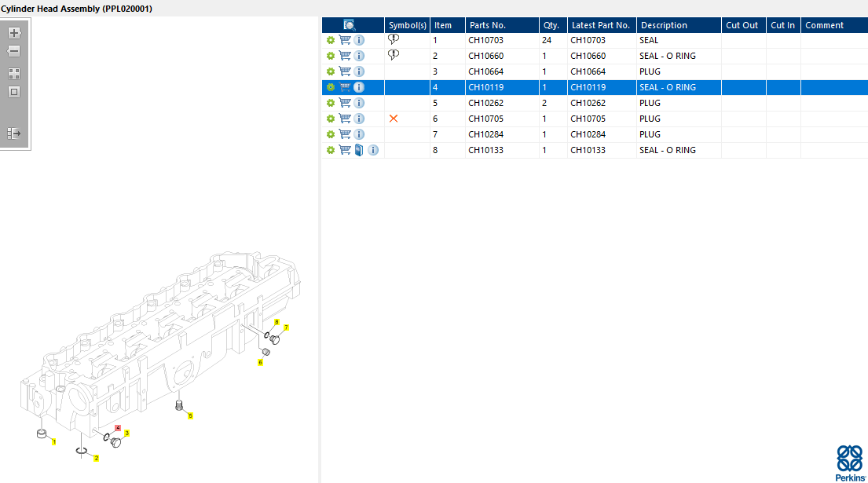Screen dimensions: 868x483
Task: Click blue book icon for CH10133
Action: point(359,150)
